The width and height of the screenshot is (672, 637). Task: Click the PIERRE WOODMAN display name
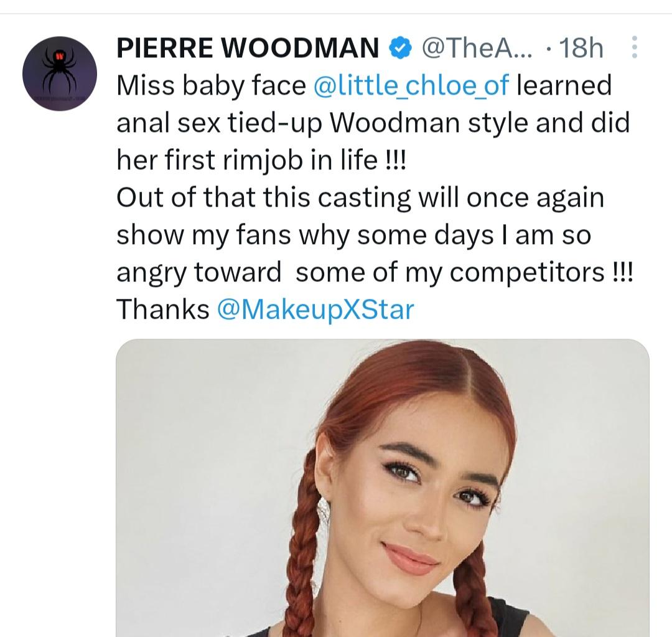248,48
